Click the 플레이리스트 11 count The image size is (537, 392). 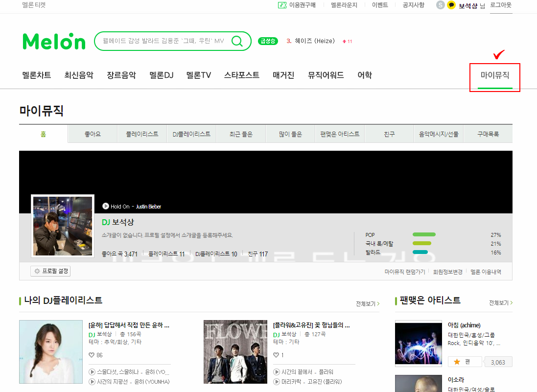pyautogui.click(x=166, y=254)
